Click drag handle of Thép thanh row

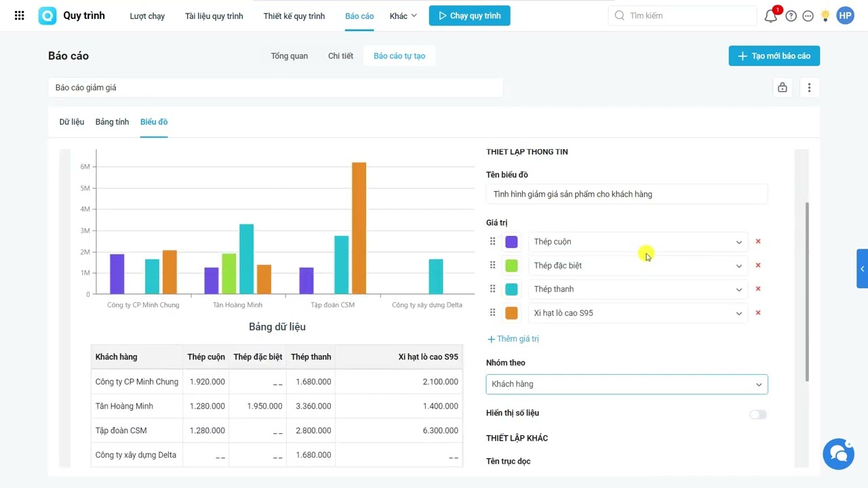pyautogui.click(x=493, y=289)
